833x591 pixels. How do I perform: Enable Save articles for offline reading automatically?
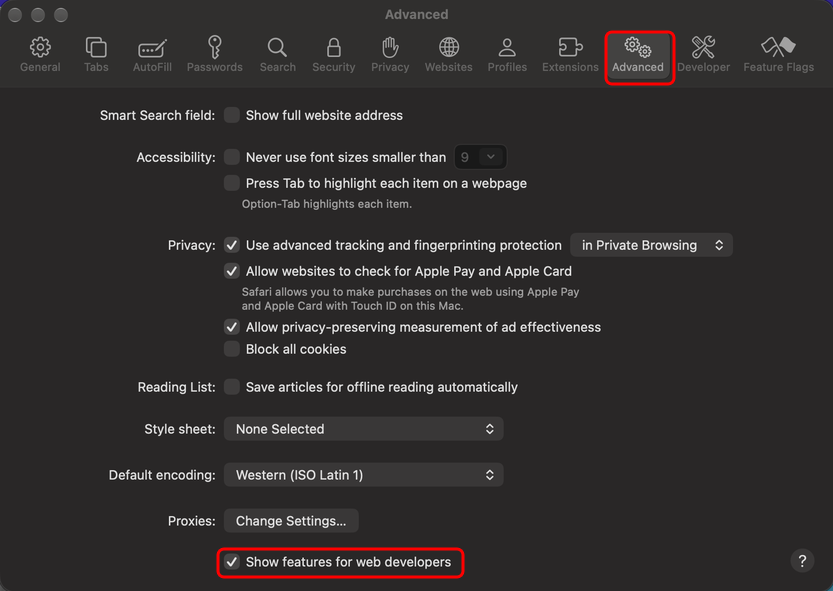tap(232, 386)
